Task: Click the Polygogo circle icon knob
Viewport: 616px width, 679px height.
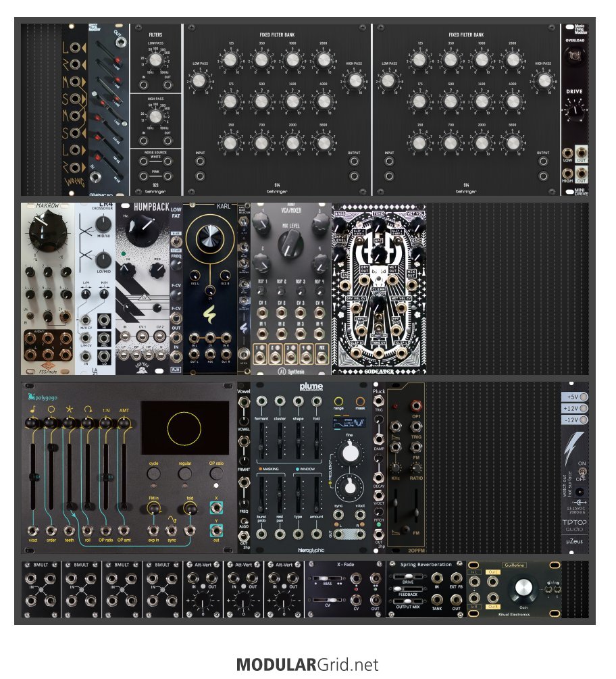Action: pyautogui.click(x=51, y=423)
